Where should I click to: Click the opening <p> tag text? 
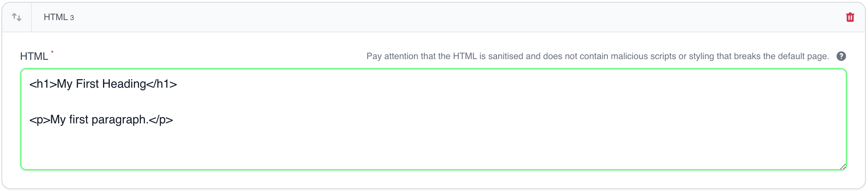pos(39,120)
